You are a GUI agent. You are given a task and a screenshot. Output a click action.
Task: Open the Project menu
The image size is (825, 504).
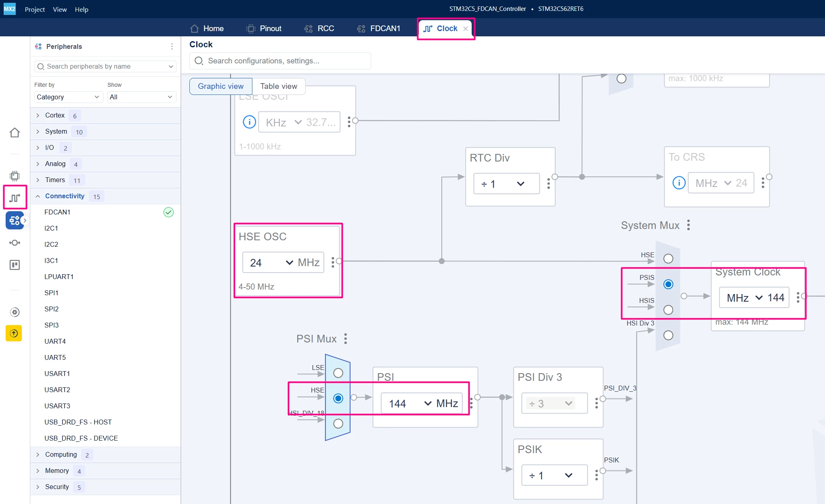(x=35, y=9)
